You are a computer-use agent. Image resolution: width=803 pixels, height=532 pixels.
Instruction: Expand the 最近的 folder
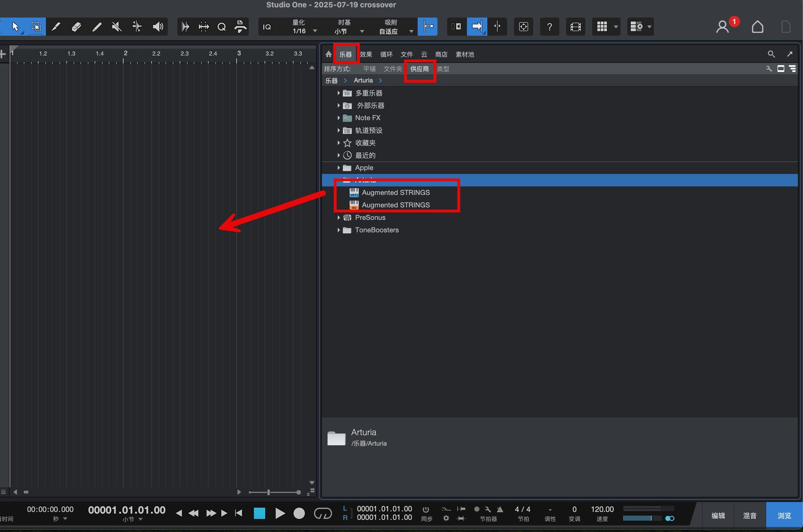tap(338, 155)
